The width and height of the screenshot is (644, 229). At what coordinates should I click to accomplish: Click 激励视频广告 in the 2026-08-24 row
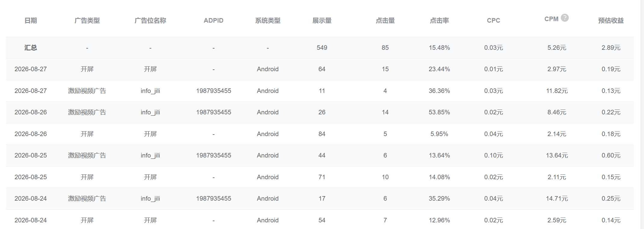pyautogui.click(x=87, y=199)
